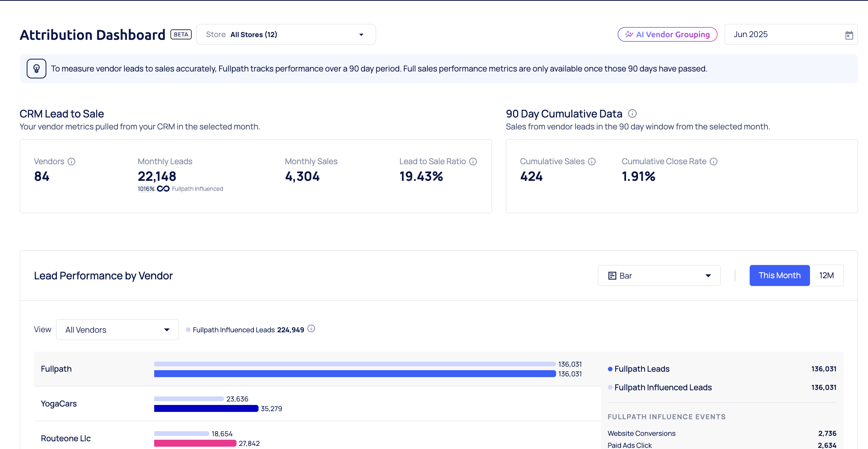868x449 pixels.
Task: Click the calendar icon in date field
Action: click(849, 35)
